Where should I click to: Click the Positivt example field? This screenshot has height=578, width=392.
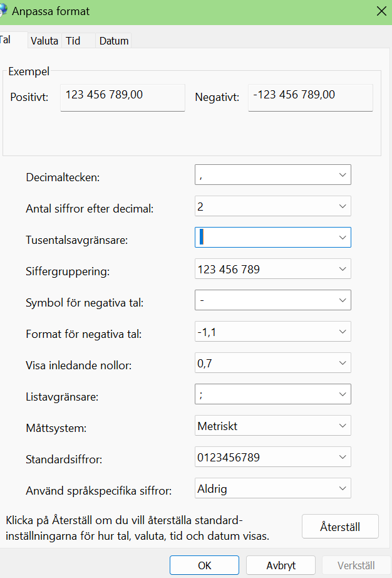[123, 97]
